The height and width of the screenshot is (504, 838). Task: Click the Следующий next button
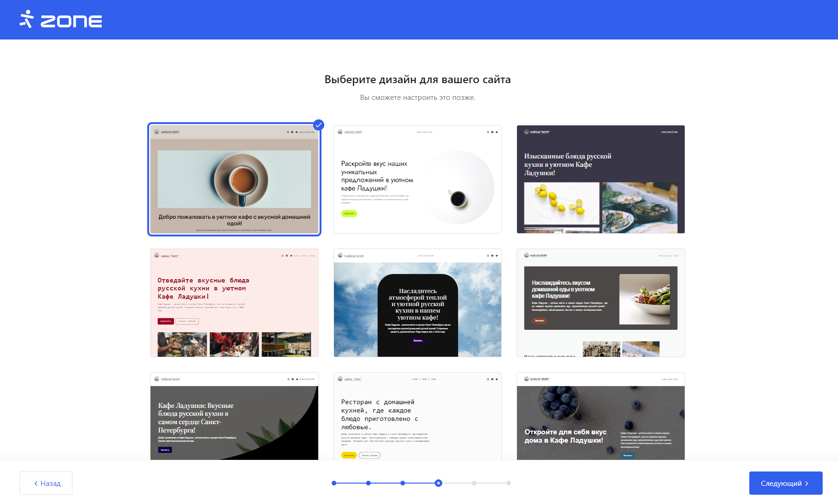[785, 483]
